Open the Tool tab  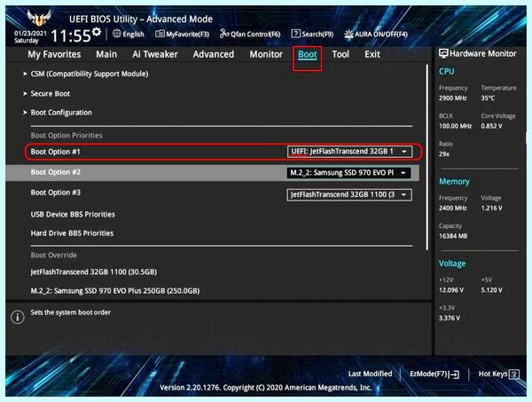coord(340,54)
